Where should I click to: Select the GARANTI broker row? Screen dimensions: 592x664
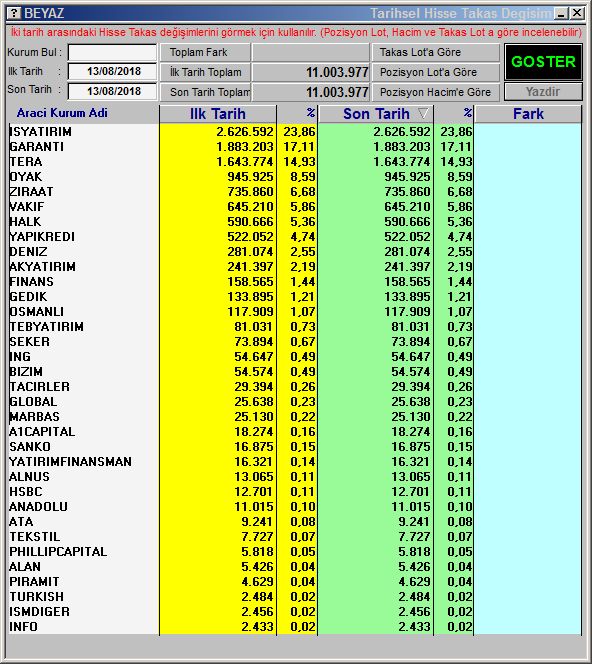(x=295, y=147)
